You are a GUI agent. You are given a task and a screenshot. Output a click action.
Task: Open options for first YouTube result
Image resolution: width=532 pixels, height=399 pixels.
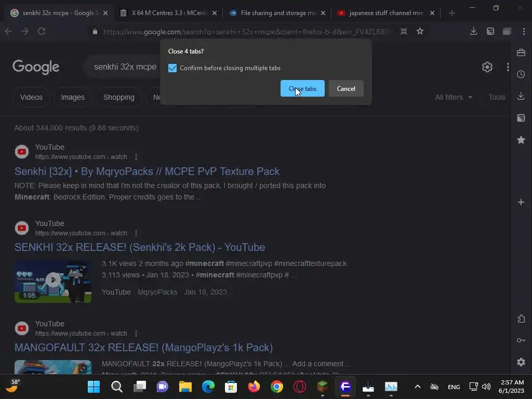136,157
